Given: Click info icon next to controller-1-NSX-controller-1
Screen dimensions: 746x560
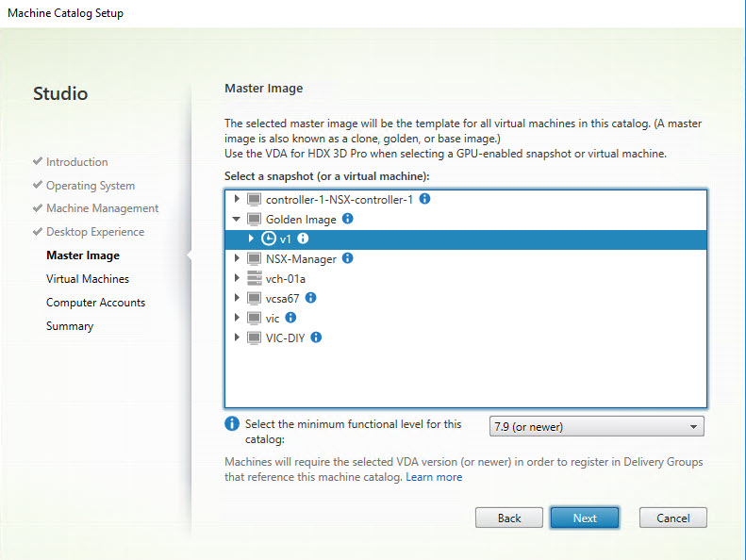Looking at the screenshot, I should 424,200.
